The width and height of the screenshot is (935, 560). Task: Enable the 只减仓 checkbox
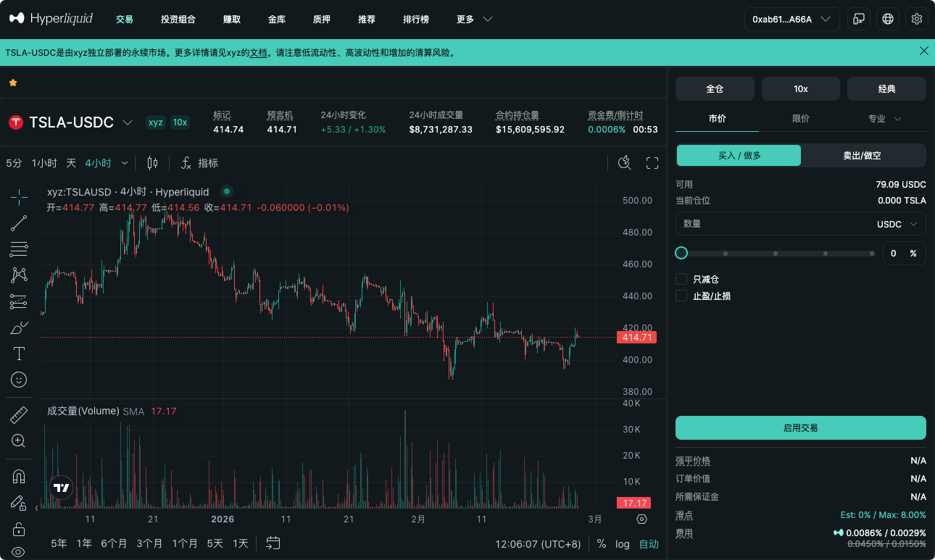pos(681,279)
